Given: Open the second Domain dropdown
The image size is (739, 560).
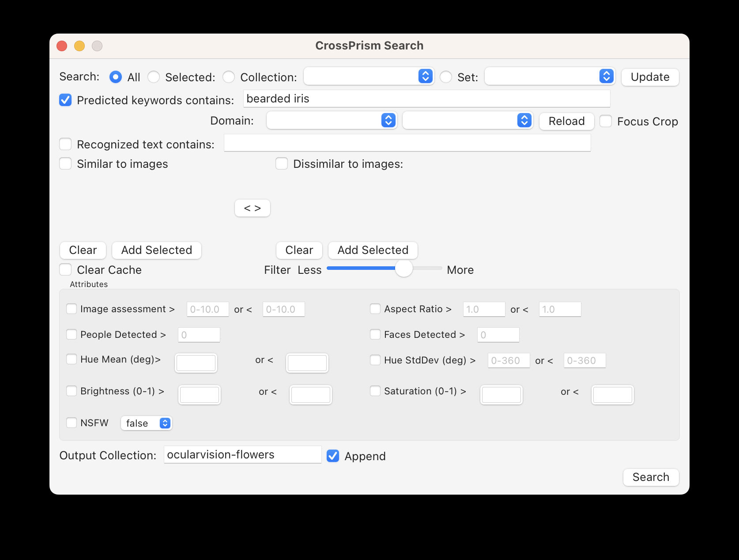Looking at the screenshot, I should click(x=468, y=120).
